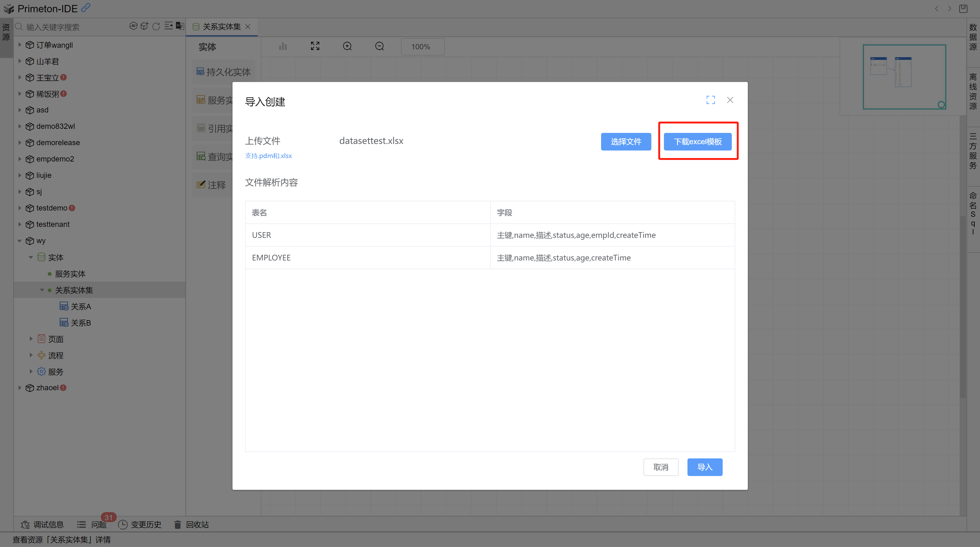Collapse the wy project tree node
This screenshot has height=547, width=980.
(20, 241)
